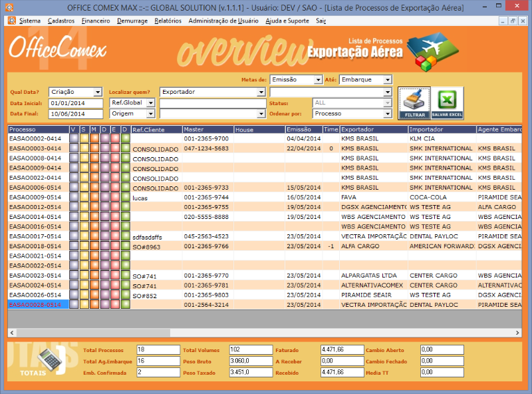
Task: Click the yellow S status square for EASAO0003-0414
Action: point(84,148)
